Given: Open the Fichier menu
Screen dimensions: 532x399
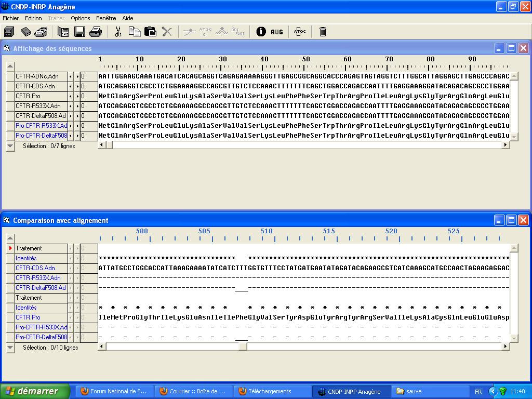Looking at the screenshot, I should pyautogui.click(x=10, y=18).
